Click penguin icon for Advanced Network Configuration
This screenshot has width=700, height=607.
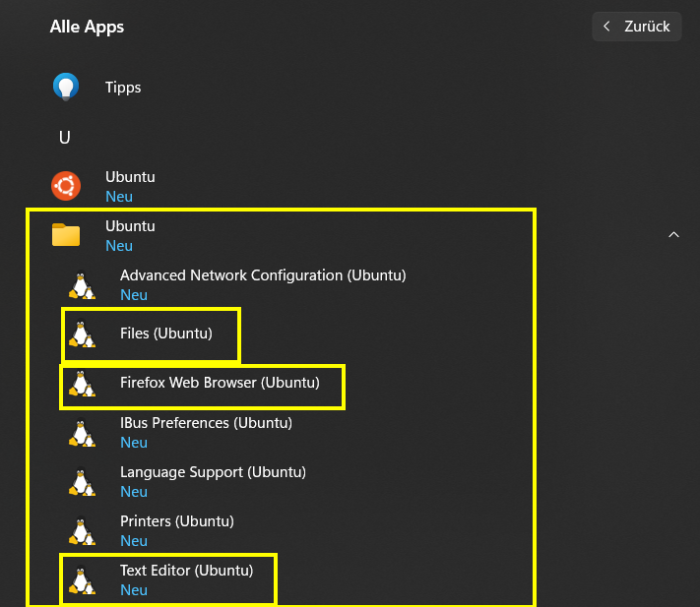click(x=82, y=285)
